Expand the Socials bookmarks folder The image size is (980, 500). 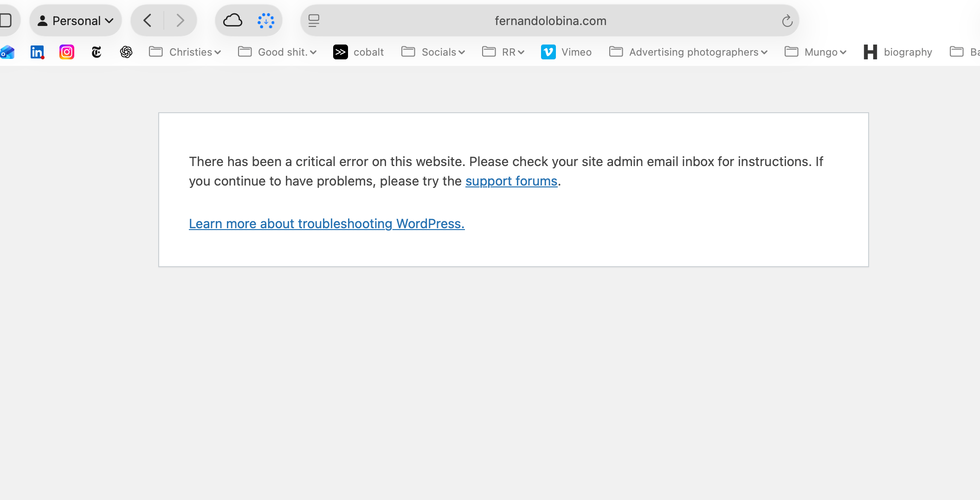coord(433,52)
